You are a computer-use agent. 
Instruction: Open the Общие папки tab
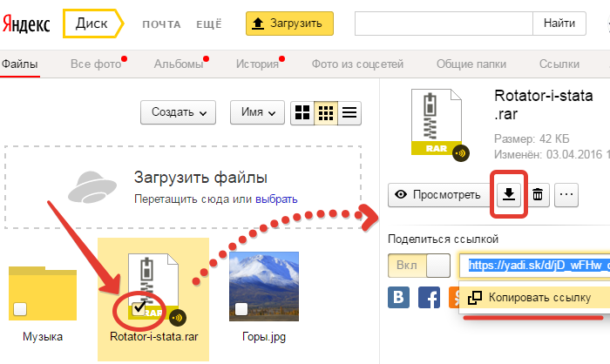click(x=471, y=64)
